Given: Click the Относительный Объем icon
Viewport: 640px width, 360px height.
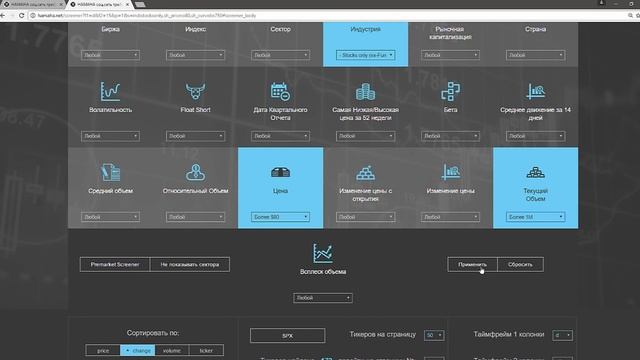Looking at the screenshot, I should [x=195, y=172].
